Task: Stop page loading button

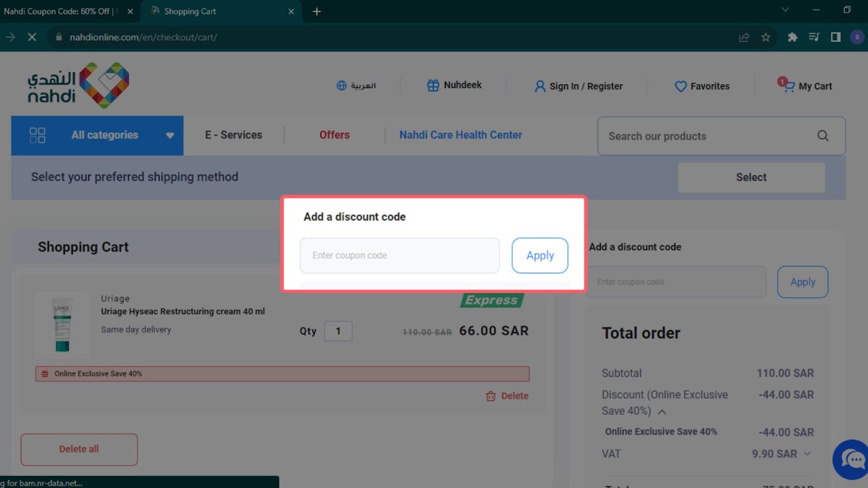Action: (x=32, y=37)
